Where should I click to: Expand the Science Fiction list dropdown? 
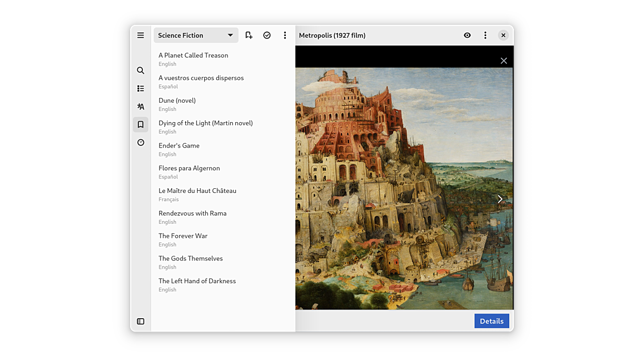point(196,35)
